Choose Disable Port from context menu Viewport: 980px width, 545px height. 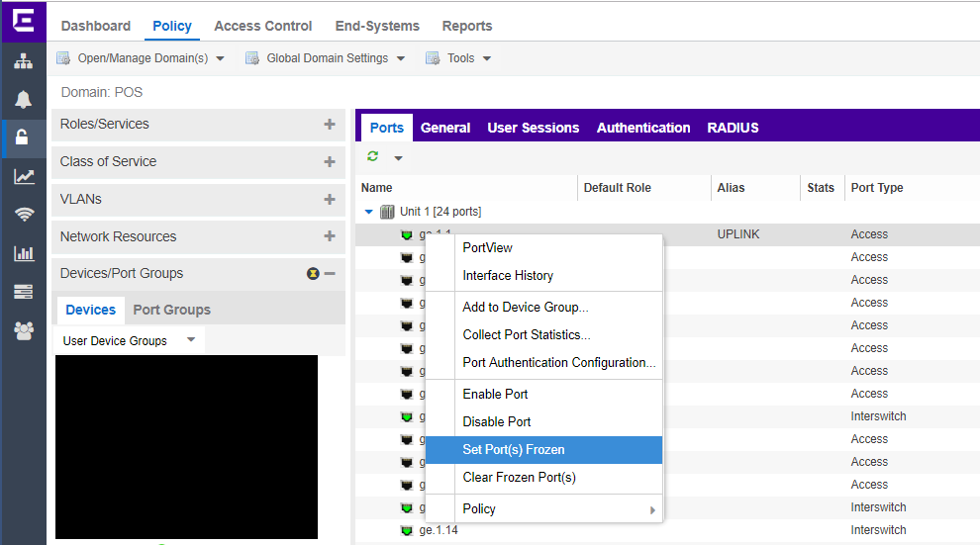[x=497, y=422]
